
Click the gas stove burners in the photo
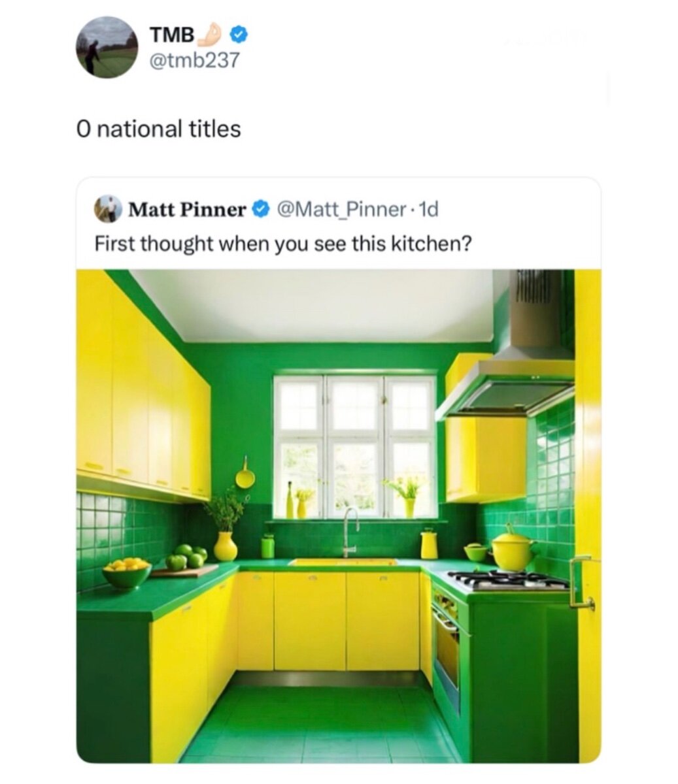[x=507, y=580]
